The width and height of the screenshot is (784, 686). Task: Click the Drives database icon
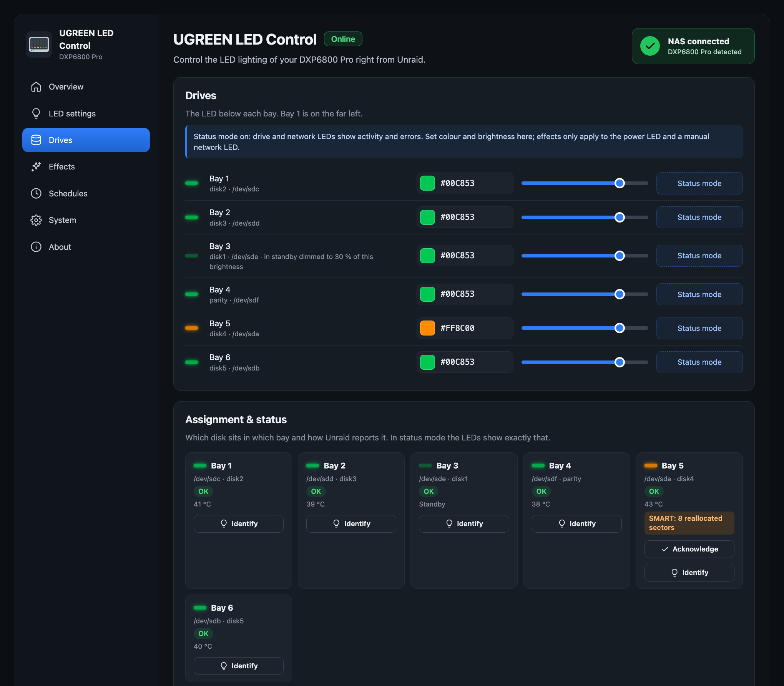pos(36,140)
